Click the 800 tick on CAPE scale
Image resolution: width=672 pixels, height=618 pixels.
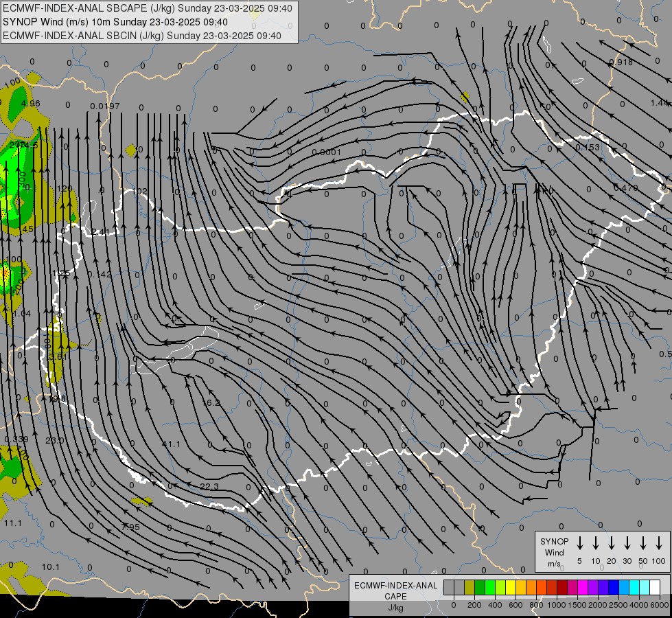[536, 605]
